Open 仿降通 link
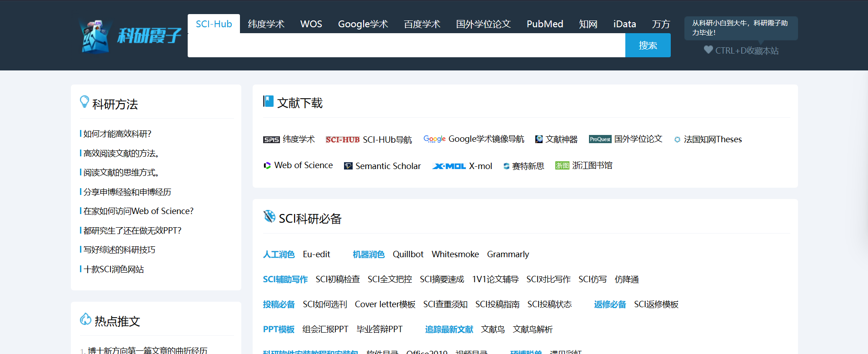This screenshot has width=868, height=354. tap(627, 279)
